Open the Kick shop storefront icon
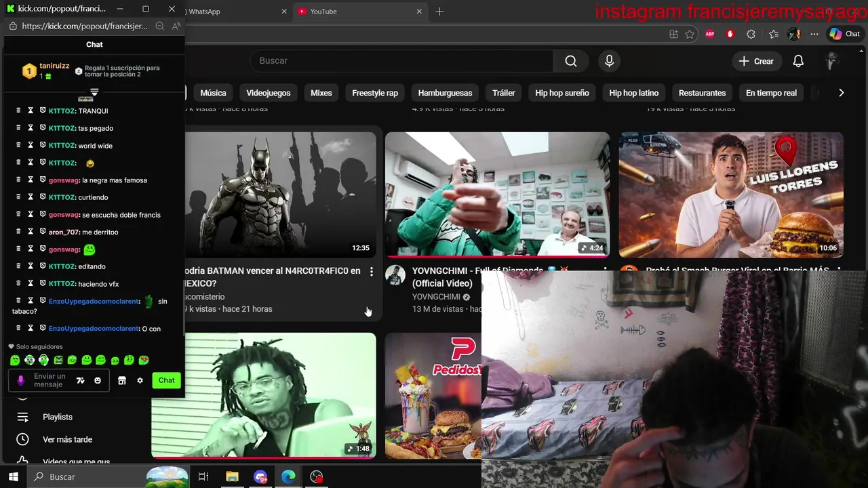868x488 pixels. click(x=122, y=380)
